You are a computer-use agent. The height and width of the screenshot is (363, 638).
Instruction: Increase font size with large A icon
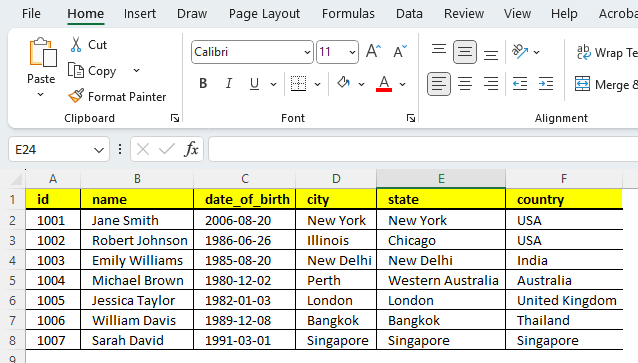click(373, 52)
